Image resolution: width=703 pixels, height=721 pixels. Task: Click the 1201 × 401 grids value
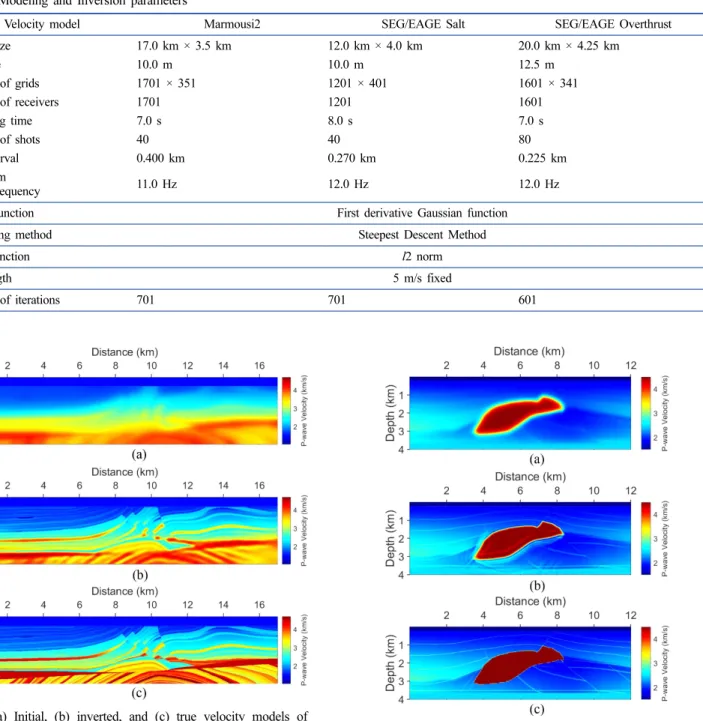[357, 83]
